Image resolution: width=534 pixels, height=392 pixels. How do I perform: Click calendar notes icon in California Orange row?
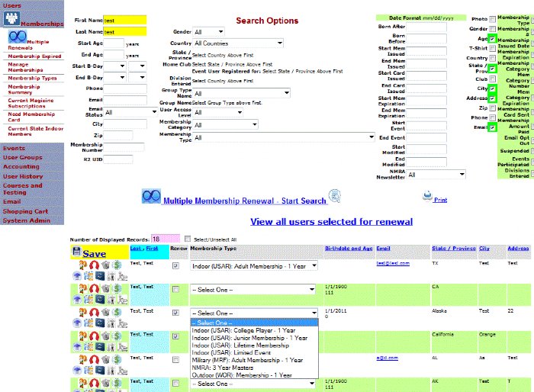[88, 347]
